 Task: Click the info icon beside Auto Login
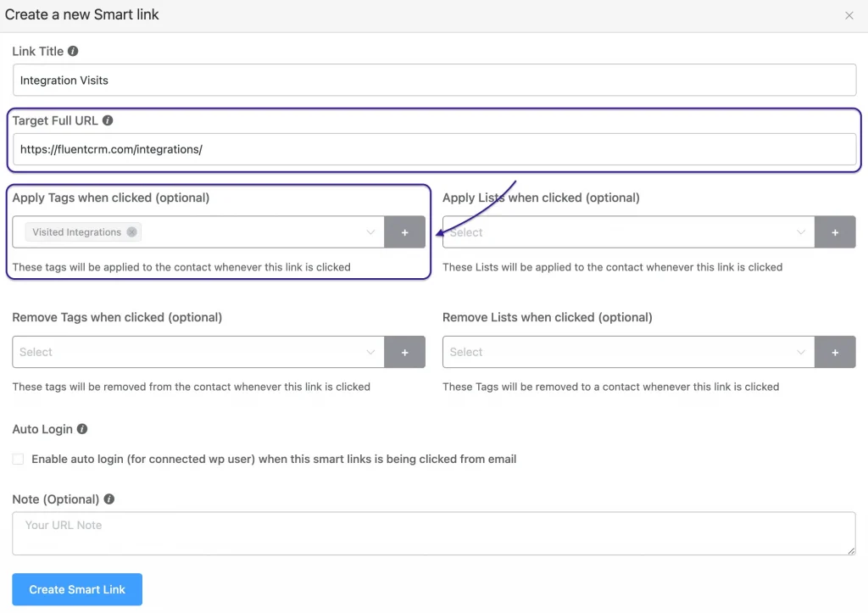coord(81,429)
